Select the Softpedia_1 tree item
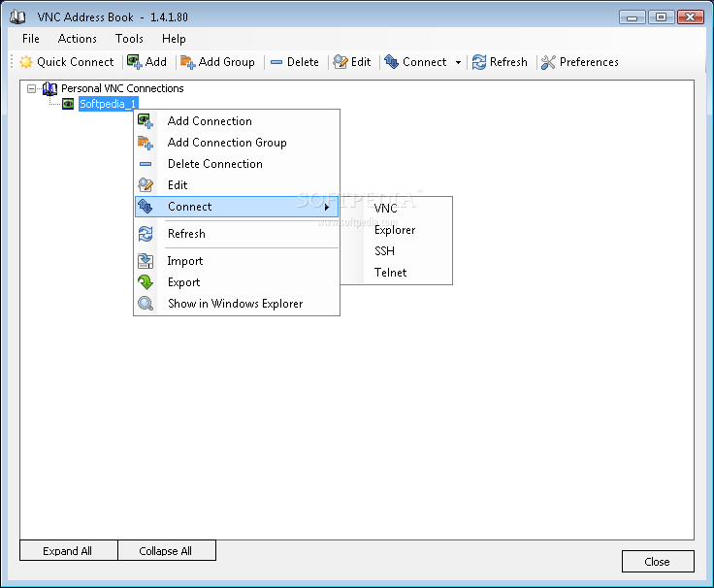Screen dimensions: 714x588 108,104
